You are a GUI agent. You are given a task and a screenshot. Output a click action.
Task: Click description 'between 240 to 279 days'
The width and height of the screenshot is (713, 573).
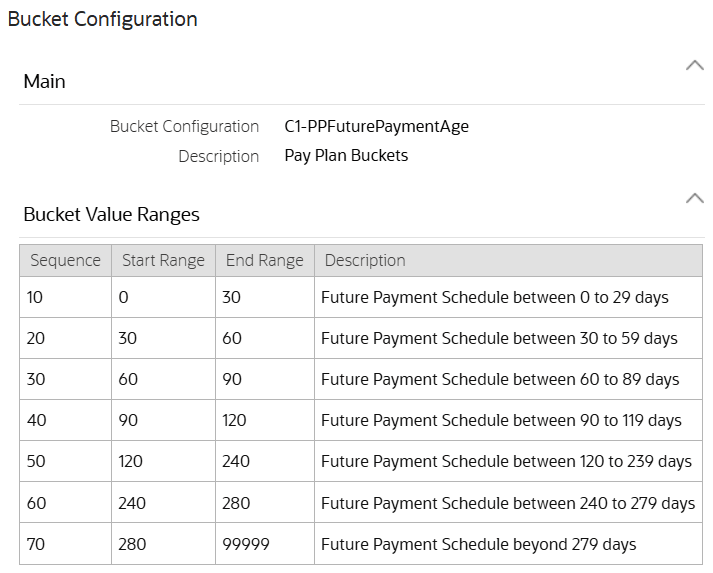click(x=508, y=503)
